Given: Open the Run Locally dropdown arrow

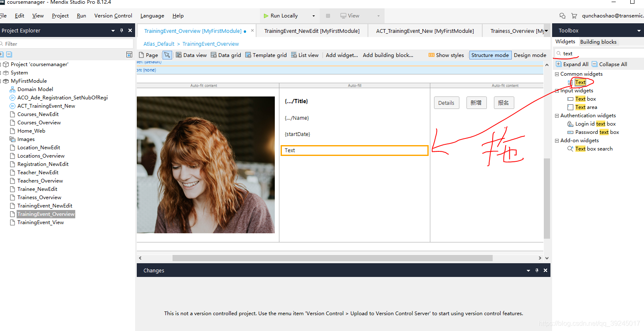Looking at the screenshot, I should coord(313,16).
